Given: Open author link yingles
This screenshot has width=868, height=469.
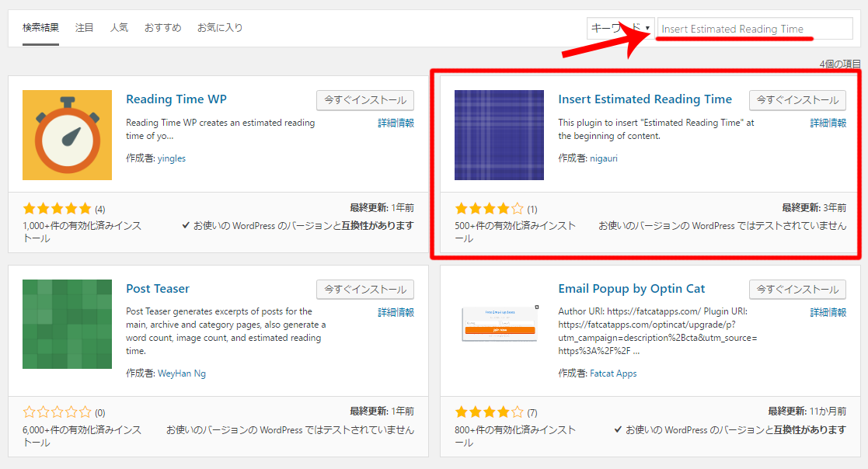Looking at the screenshot, I should tap(172, 158).
